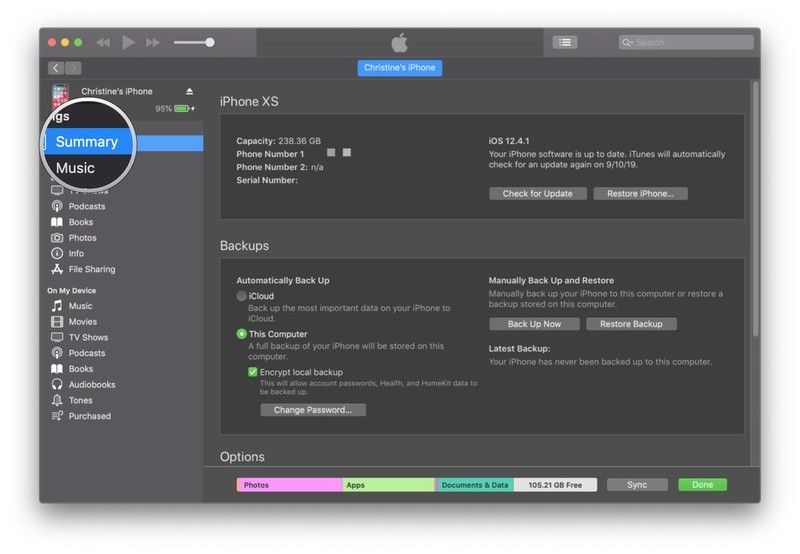This screenshot has width=800, height=554.
Task: Click the Tones bell icon
Action: point(57,400)
